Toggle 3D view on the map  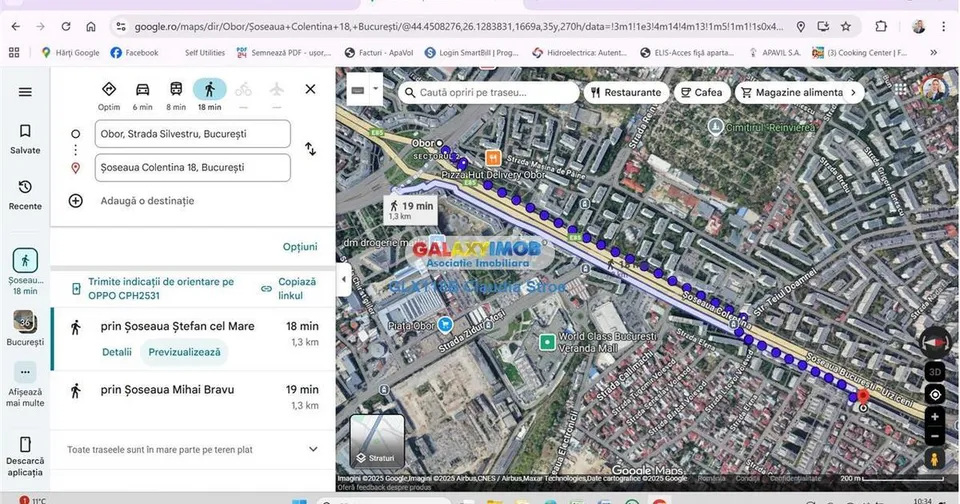[935, 372]
